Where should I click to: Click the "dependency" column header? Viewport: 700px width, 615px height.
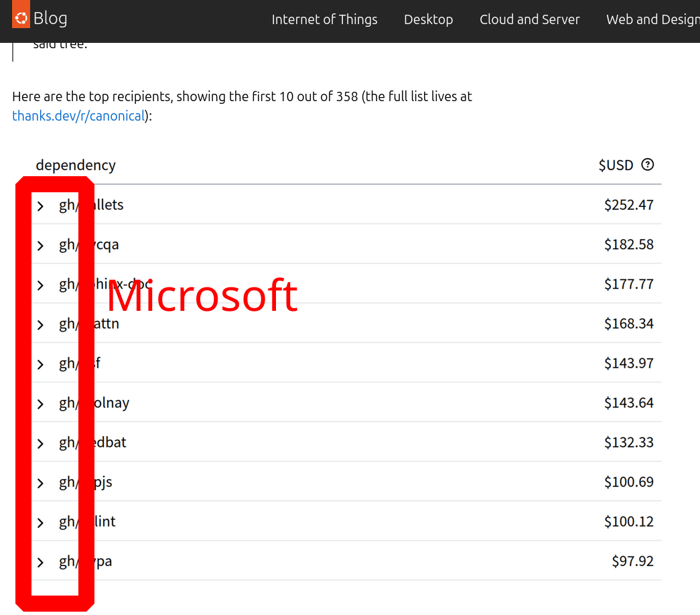(x=76, y=165)
